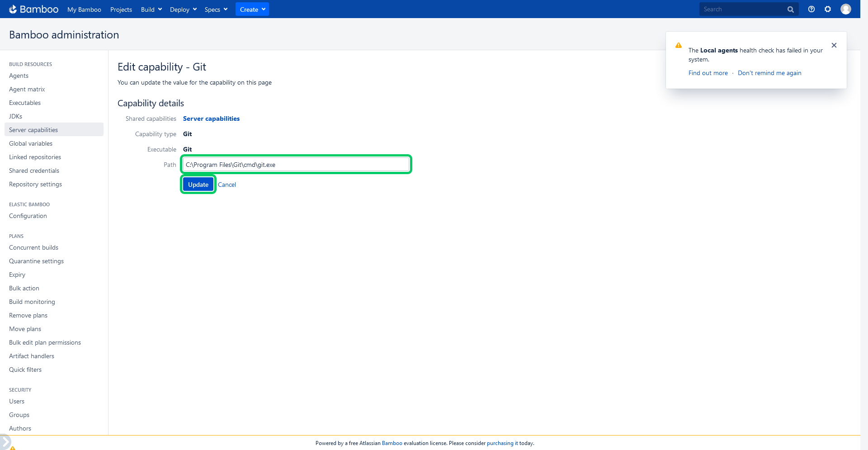Image resolution: width=868 pixels, height=450 pixels.
Task: Open the Specs dropdown menu
Action: pyautogui.click(x=216, y=9)
